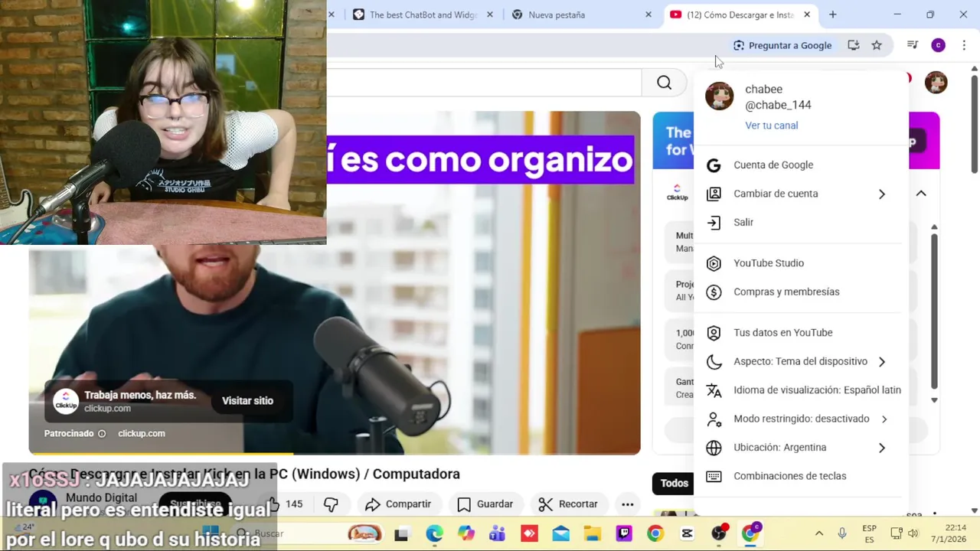Open Twitch from the taskbar

[624, 533]
